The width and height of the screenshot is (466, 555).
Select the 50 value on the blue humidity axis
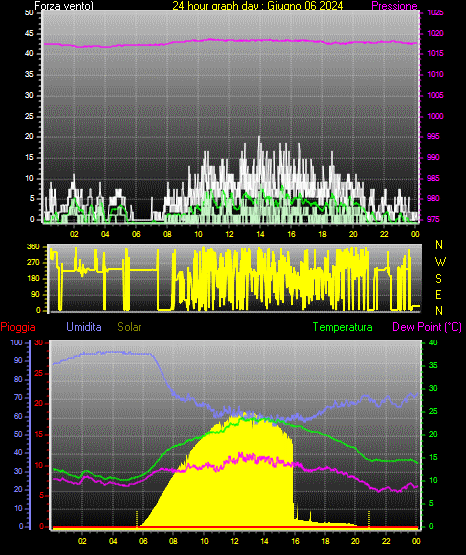[18, 434]
